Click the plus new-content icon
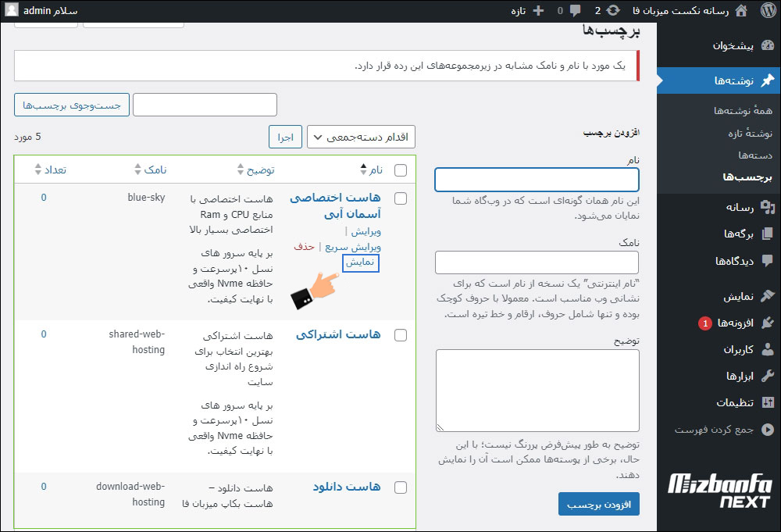781x532 pixels. click(538, 10)
